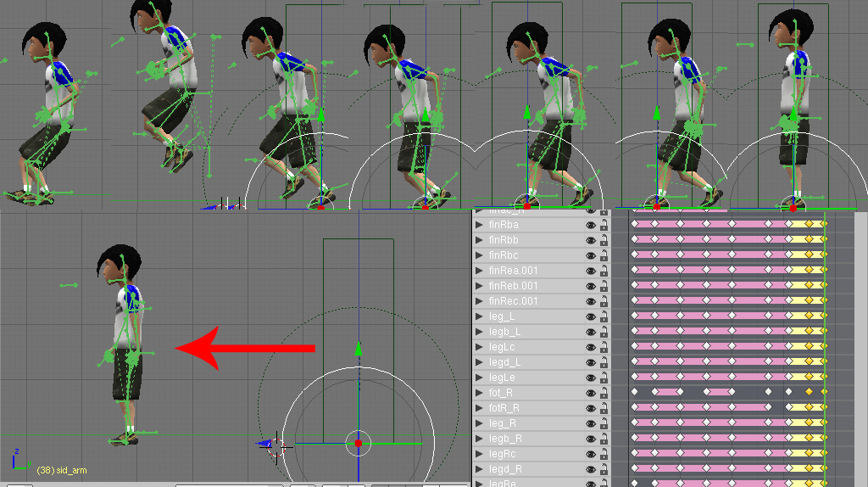
Task: Expand the fot_R channel triangle
Action: coord(479,393)
